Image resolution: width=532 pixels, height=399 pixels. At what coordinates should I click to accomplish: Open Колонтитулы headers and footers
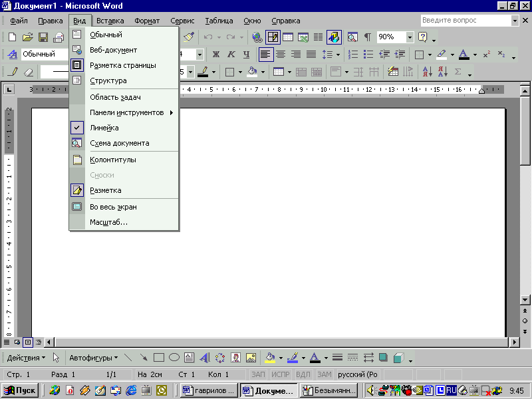click(124, 160)
